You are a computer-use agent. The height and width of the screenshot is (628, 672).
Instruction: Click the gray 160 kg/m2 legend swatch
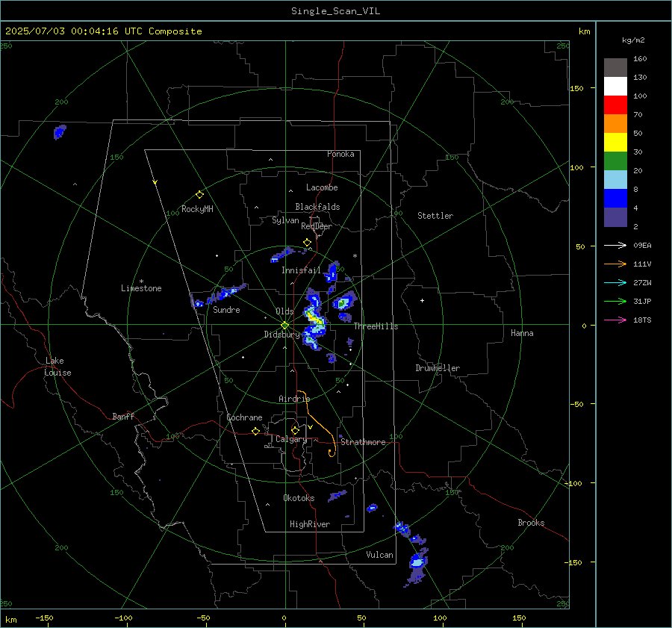pos(615,68)
